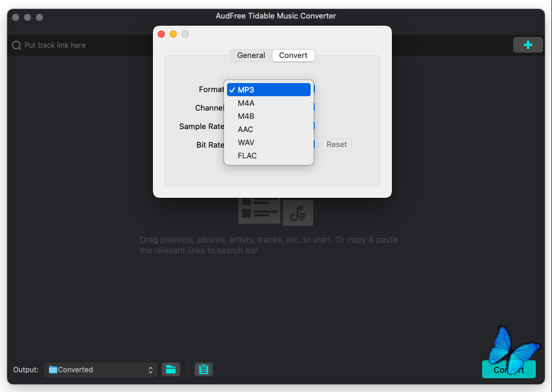Switch to the Convert tab
Image resolution: width=552 pixels, height=392 pixels.
click(293, 56)
